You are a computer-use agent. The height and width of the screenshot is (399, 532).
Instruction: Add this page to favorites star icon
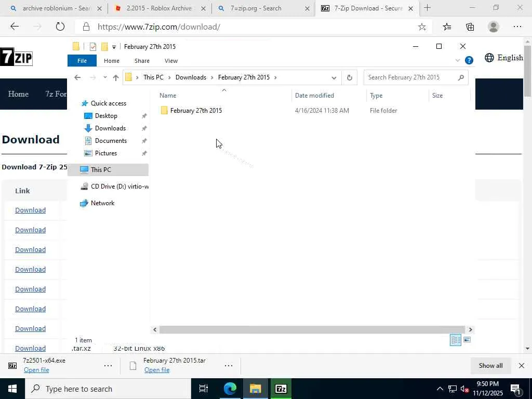coord(422,27)
